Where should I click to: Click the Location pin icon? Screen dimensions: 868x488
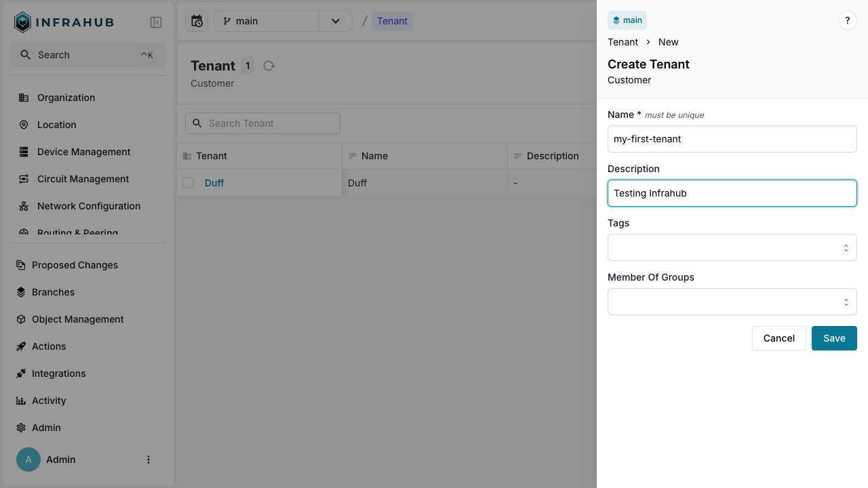point(24,125)
